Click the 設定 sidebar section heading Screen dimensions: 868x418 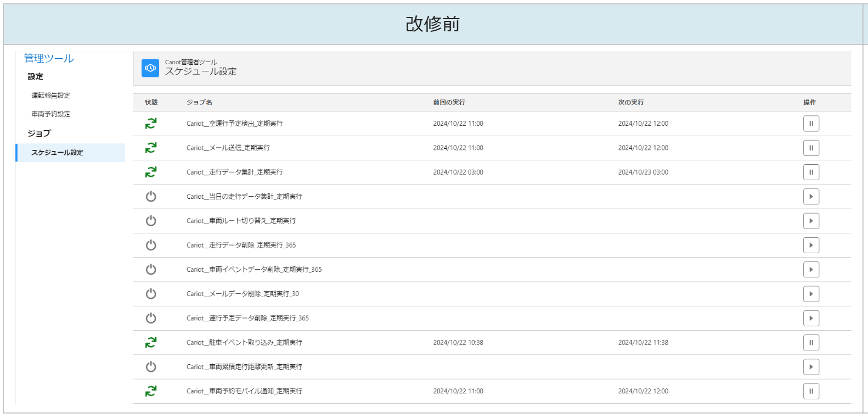pyautogui.click(x=35, y=77)
